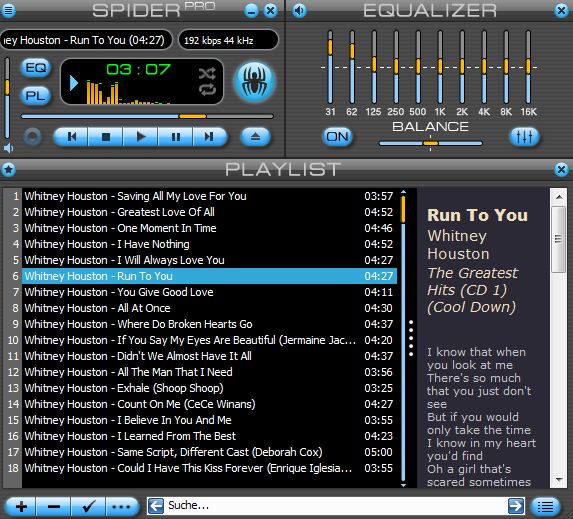573x519 pixels.
Task: Pause the playing track
Action: [176, 137]
